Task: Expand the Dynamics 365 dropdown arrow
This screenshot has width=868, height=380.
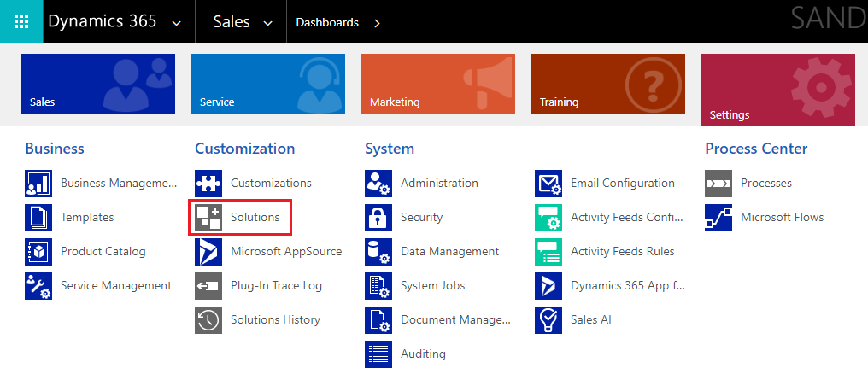Action: [x=177, y=23]
